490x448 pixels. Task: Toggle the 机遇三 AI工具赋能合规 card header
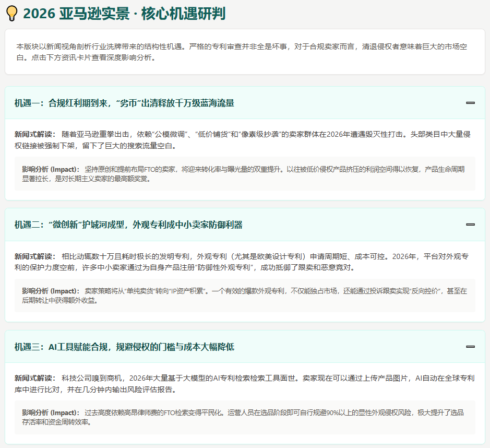(124, 347)
